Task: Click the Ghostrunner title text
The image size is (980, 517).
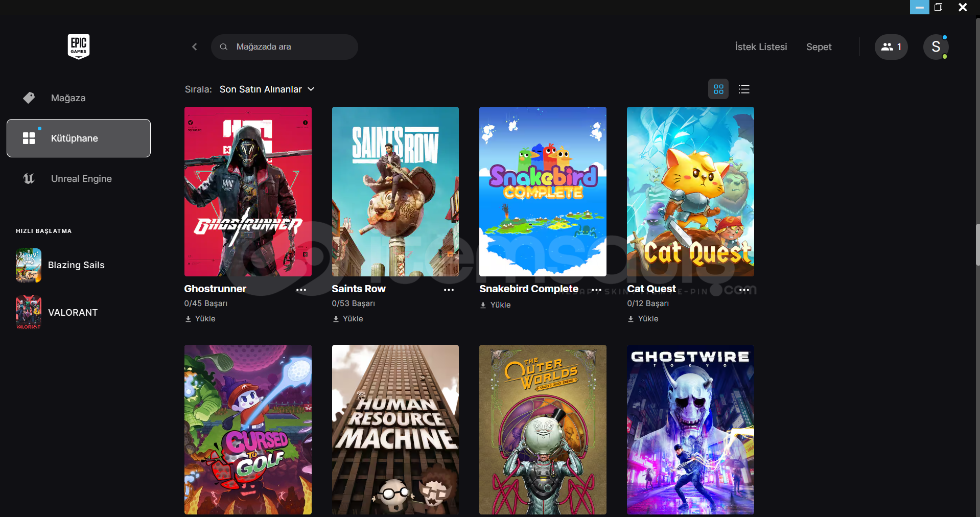Action: point(215,289)
